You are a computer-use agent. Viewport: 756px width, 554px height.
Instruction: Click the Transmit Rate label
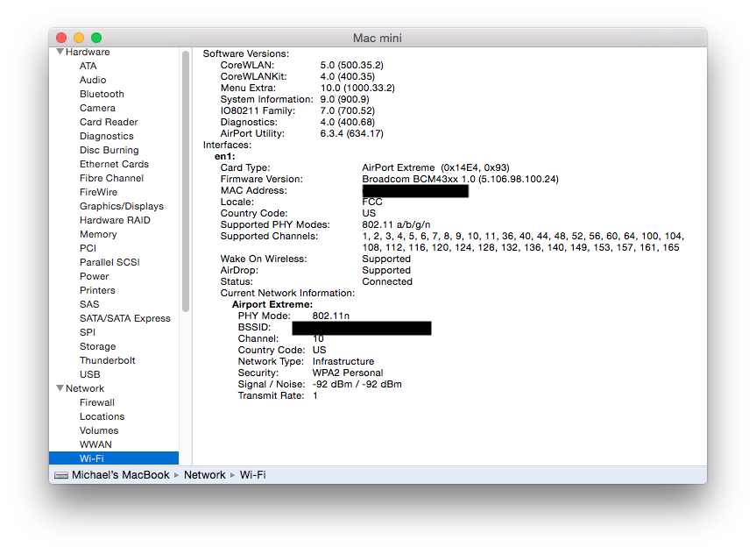pyautogui.click(x=271, y=395)
